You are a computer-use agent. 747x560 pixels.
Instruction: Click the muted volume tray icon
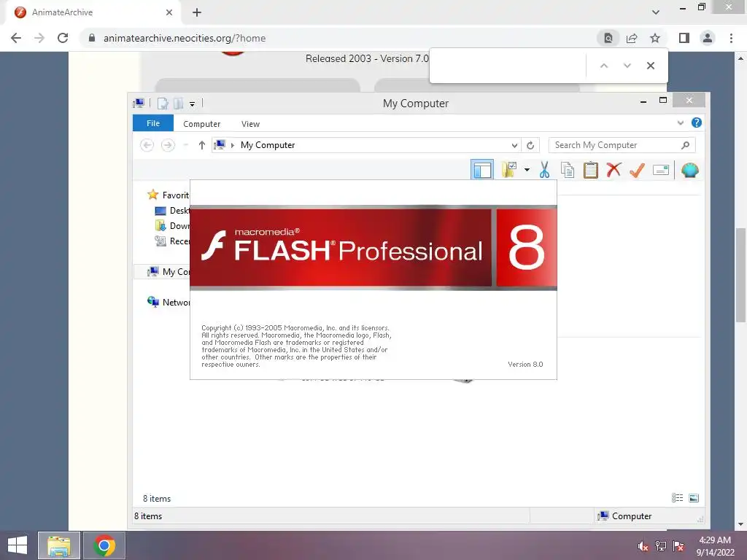(x=643, y=546)
